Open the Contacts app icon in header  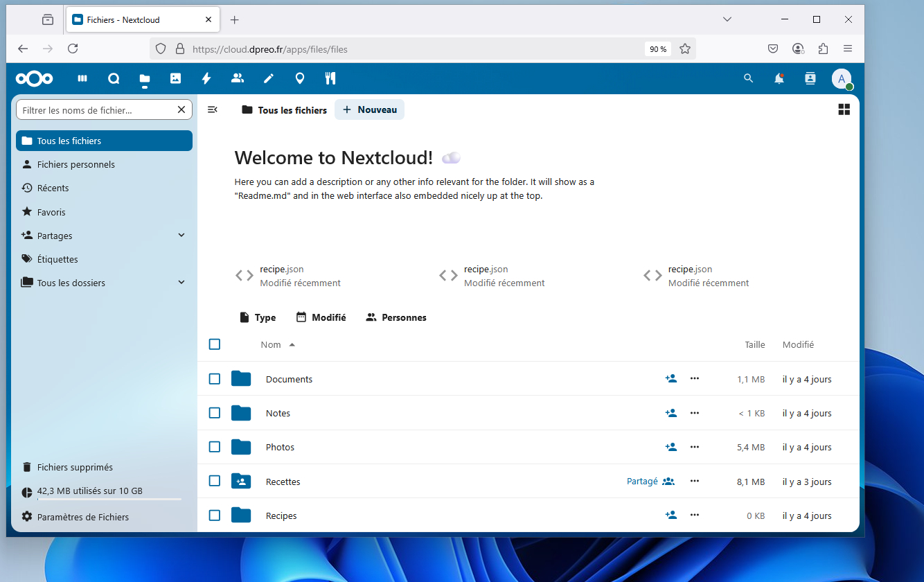tap(238, 78)
